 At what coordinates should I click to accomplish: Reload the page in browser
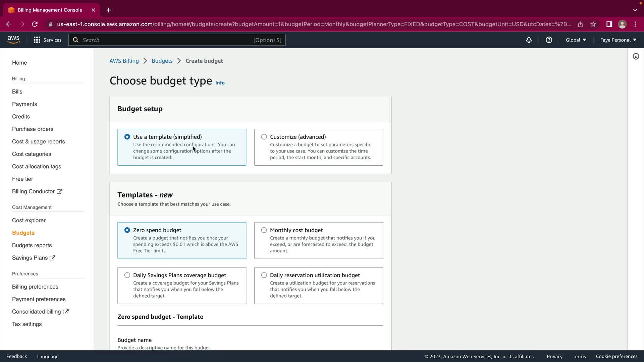[35, 24]
